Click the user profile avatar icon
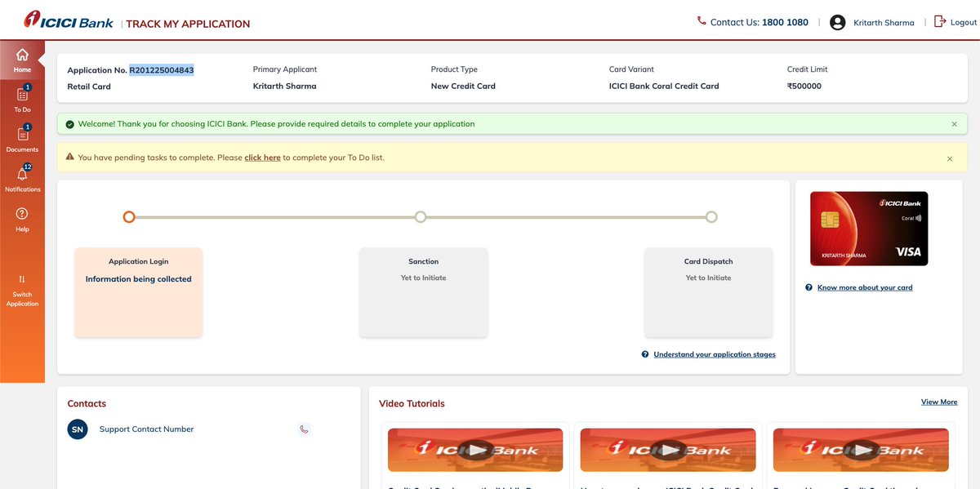Screen dimensions: 980x489 (x=837, y=23)
